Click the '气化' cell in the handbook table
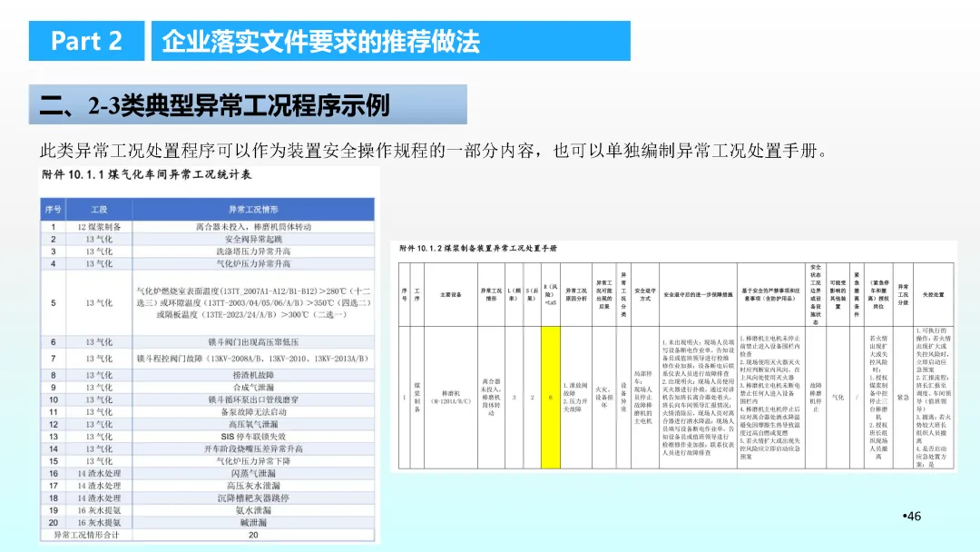 point(838,398)
